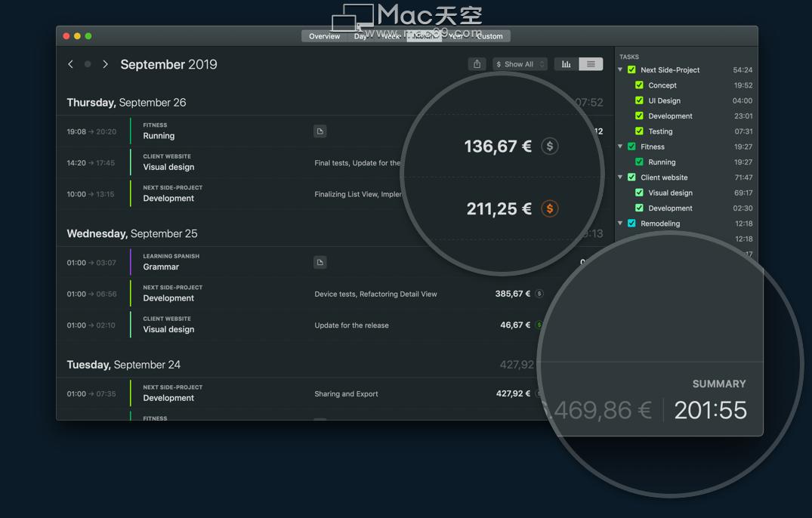Click the Testing duration 07:31

coord(744,131)
